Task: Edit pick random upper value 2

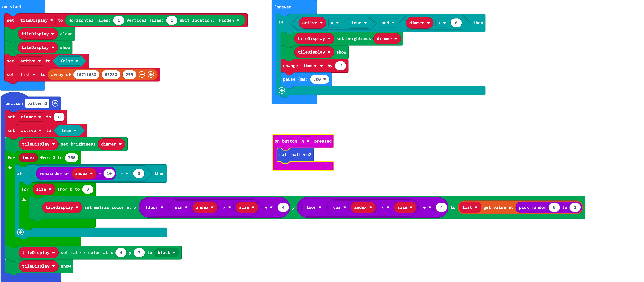Action: click(575, 208)
